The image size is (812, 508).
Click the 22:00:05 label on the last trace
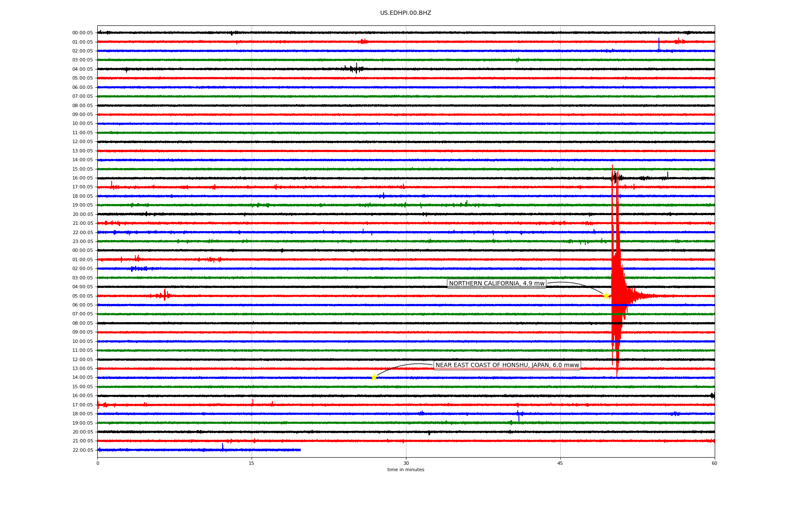coord(82,450)
